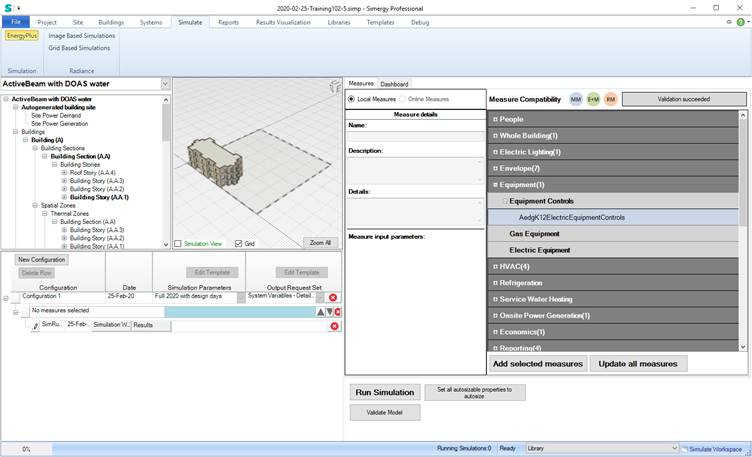752x457 pixels.
Task: Open the File menu
Action: pyautogui.click(x=16, y=22)
